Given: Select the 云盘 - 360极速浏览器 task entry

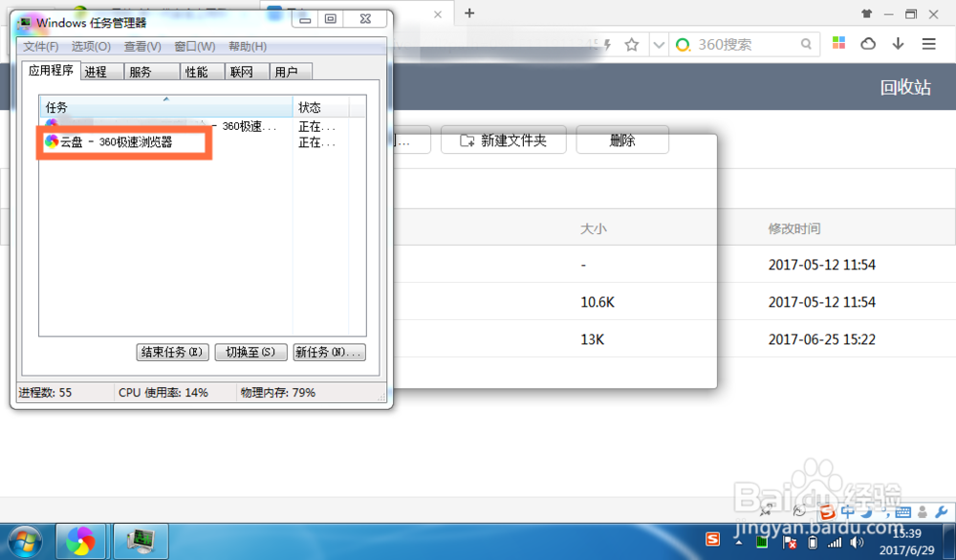Looking at the screenshot, I should click(x=115, y=141).
